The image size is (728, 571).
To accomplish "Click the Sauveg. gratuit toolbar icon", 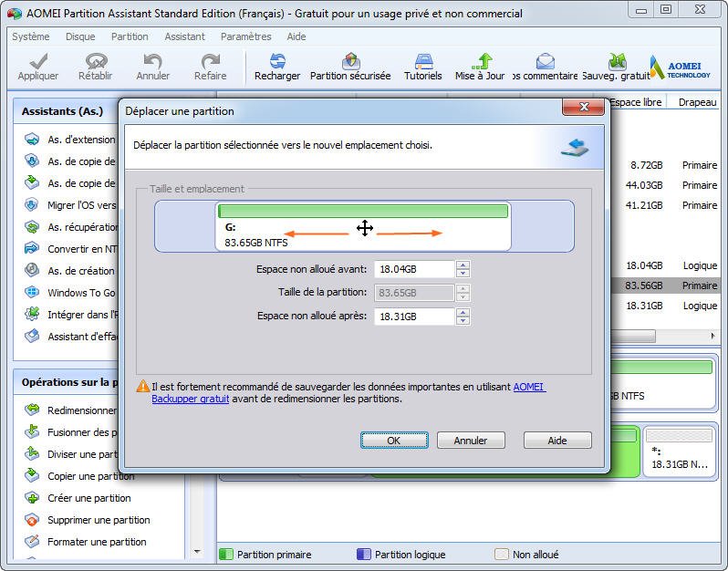I will pos(617,67).
